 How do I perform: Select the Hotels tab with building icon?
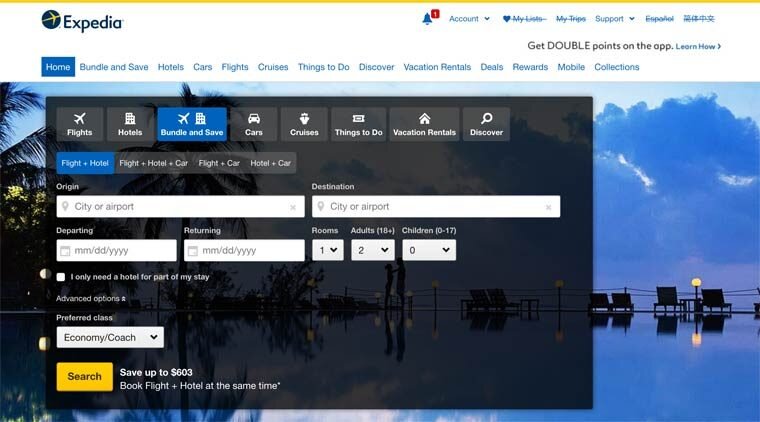tap(130, 125)
